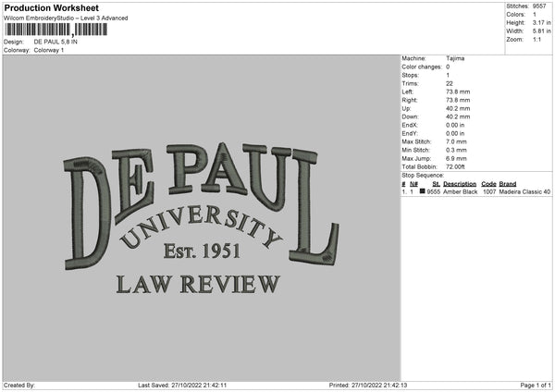Click the barcode under the worksheet title
This screenshot has height=392, width=555.
(55, 30)
